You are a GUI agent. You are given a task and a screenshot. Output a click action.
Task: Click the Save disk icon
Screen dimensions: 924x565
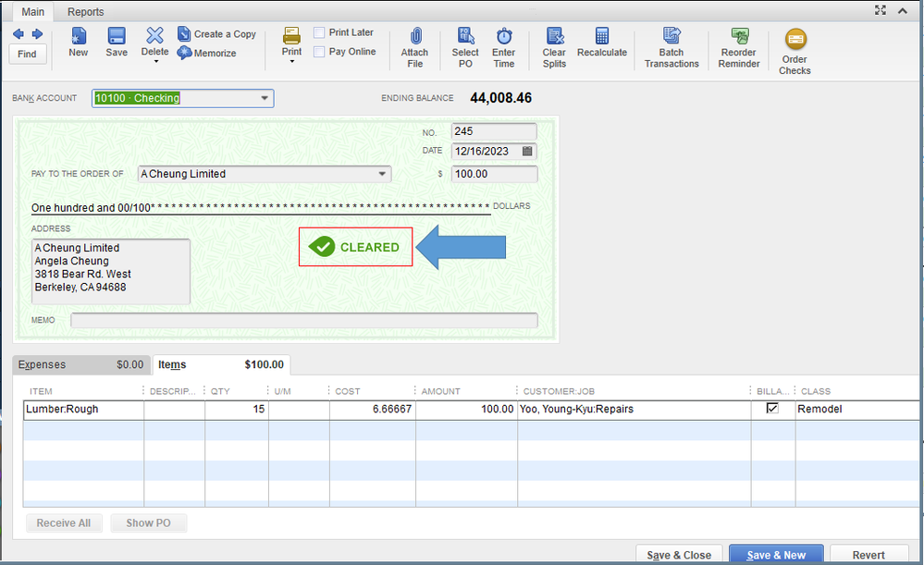click(117, 36)
